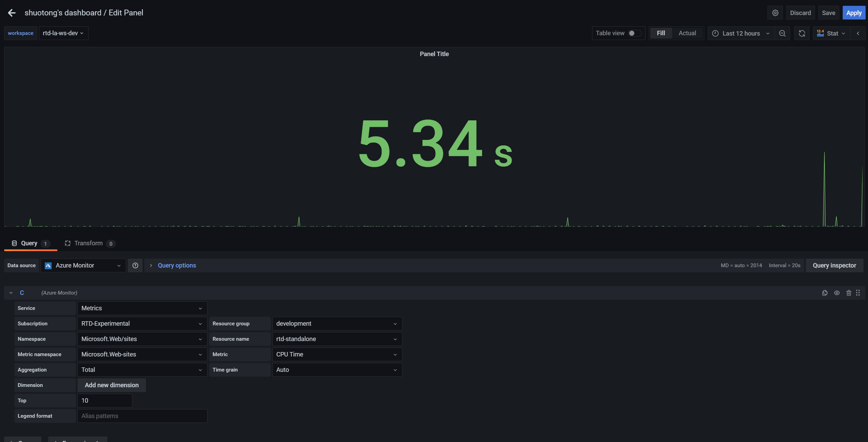Click the Add new dimension button
868x442 pixels.
[111, 385]
